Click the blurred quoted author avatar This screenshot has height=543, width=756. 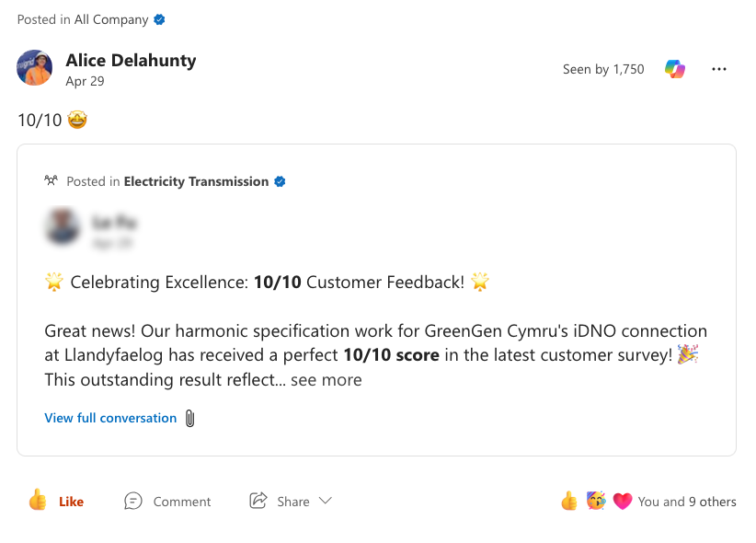click(x=63, y=226)
